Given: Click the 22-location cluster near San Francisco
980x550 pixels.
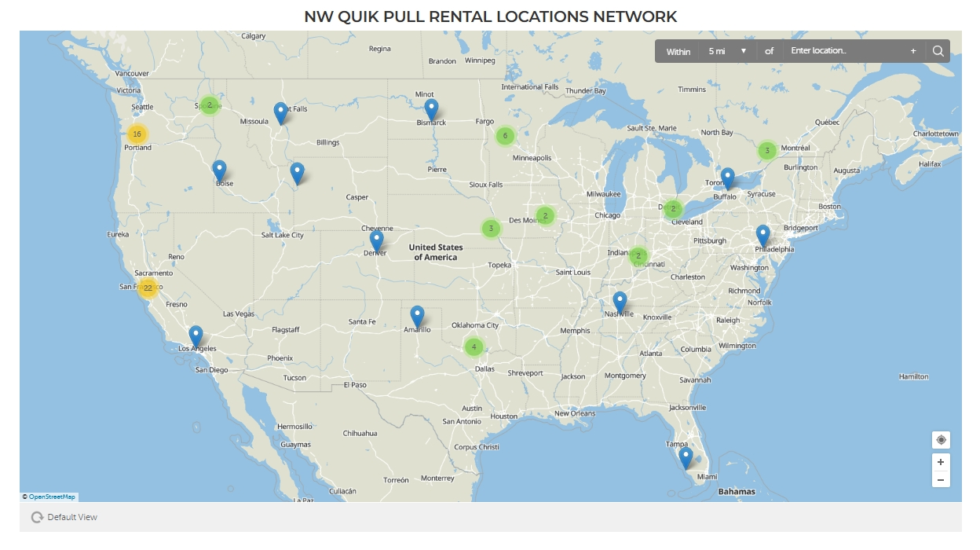Looking at the screenshot, I should click(x=147, y=288).
